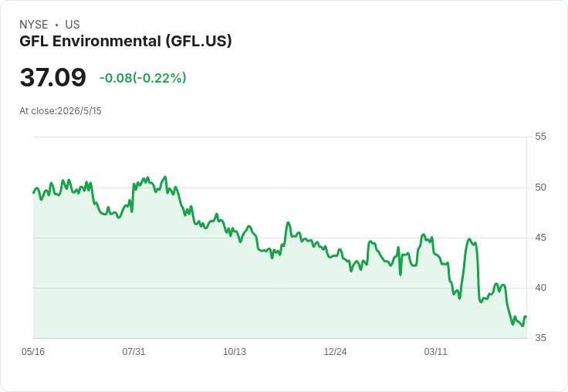Click the 35 price axis label
568x392 pixels.
coord(540,338)
